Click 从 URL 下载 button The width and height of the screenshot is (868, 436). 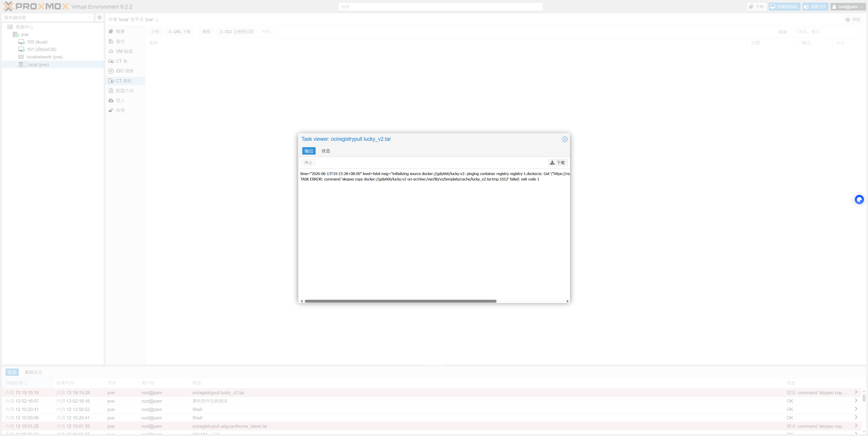click(179, 32)
